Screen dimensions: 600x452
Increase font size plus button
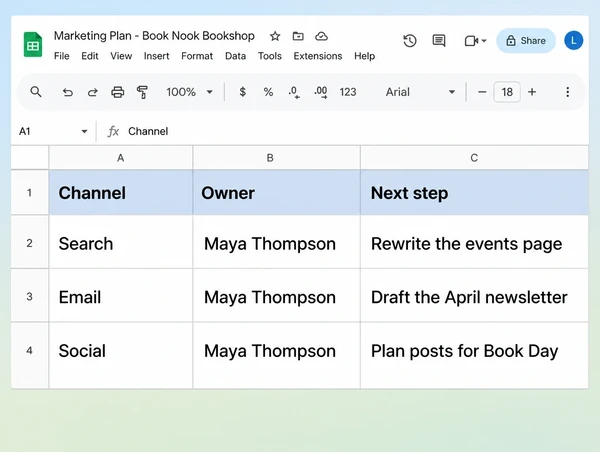pyautogui.click(x=532, y=92)
